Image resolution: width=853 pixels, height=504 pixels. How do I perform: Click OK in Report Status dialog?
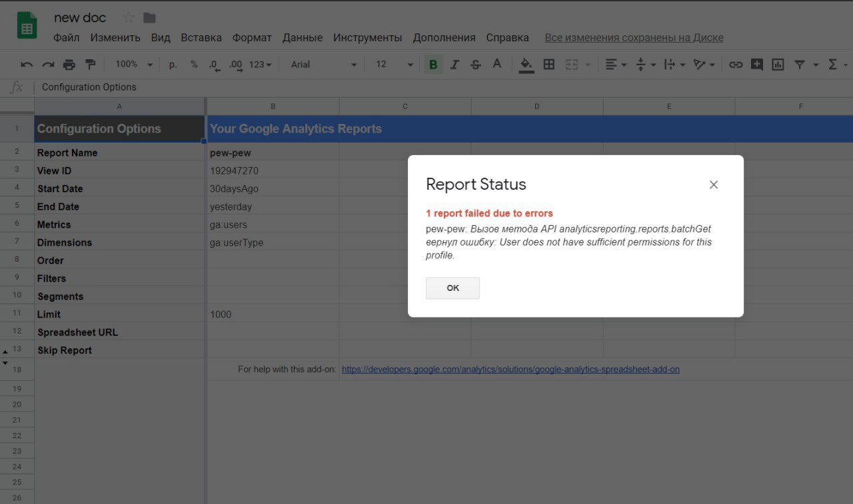click(x=452, y=288)
